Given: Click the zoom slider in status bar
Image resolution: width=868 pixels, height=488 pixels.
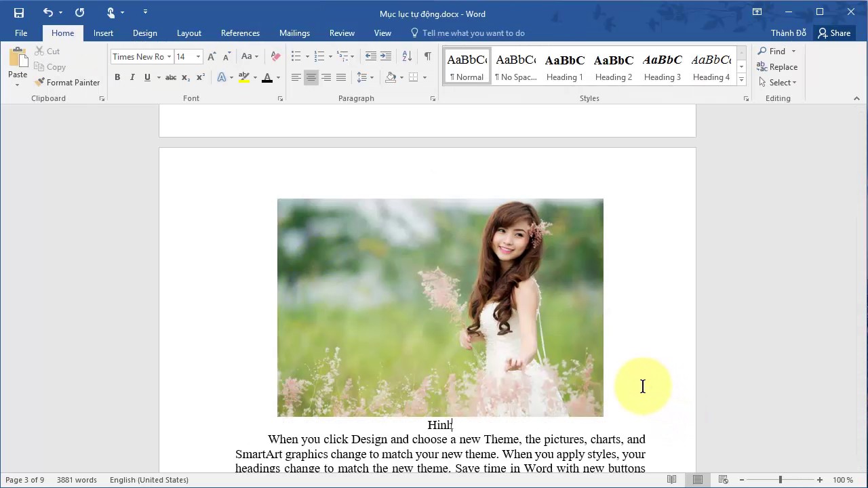Looking at the screenshot, I should tap(780, 480).
